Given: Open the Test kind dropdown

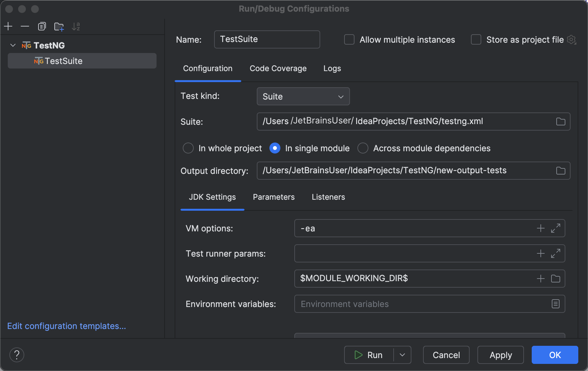Looking at the screenshot, I should [x=303, y=96].
